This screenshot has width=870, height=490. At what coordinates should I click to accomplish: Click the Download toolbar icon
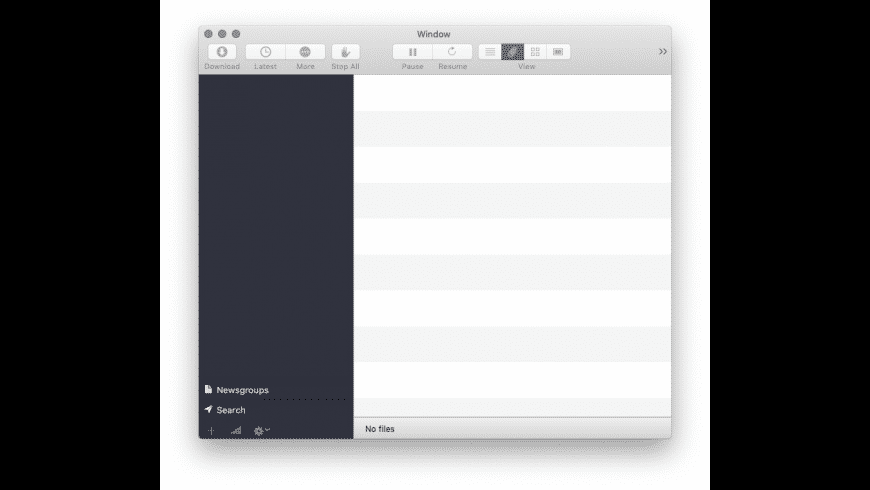pos(222,52)
